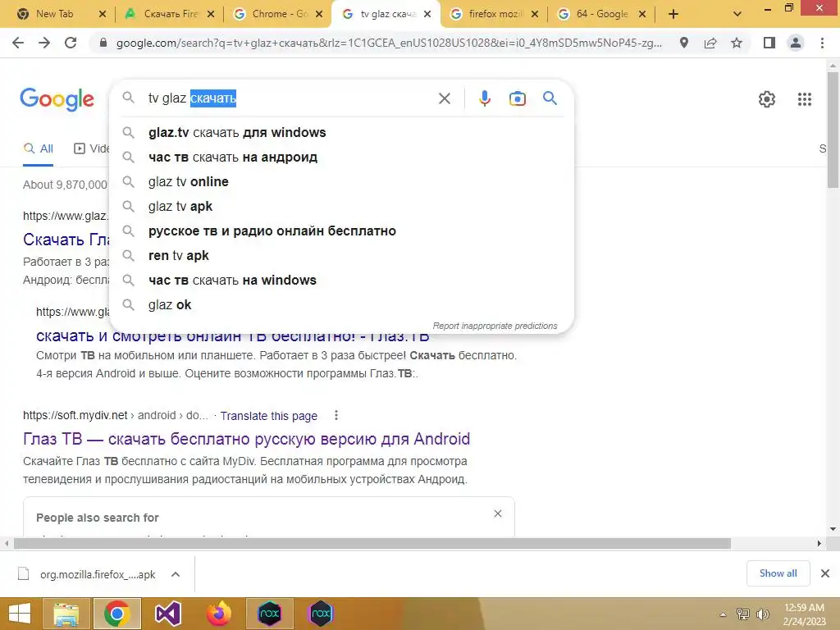Image resolution: width=840 pixels, height=630 pixels.
Task: Click the horizontal scrollbar at page bottom
Action: (x=372, y=544)
